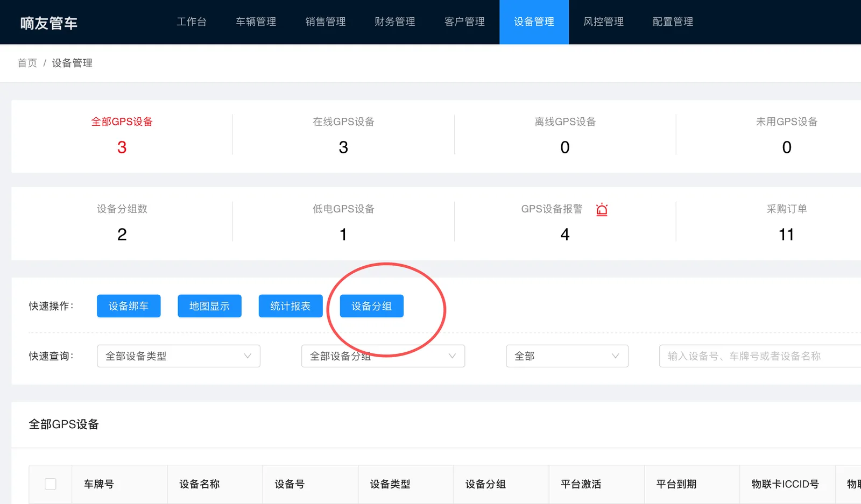Click the 设备分组数 stat card
The height and width of the screenshot is (504, 861).
pyautogui.click(x=122, y=223)
